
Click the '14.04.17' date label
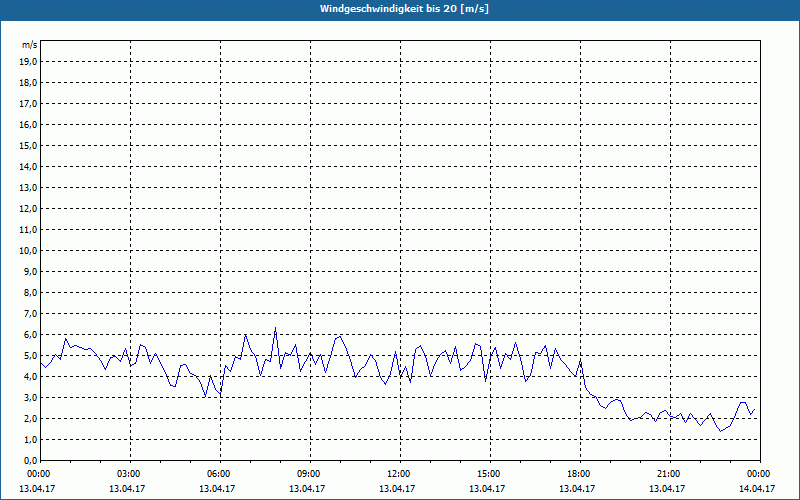[x=757, y=489]
